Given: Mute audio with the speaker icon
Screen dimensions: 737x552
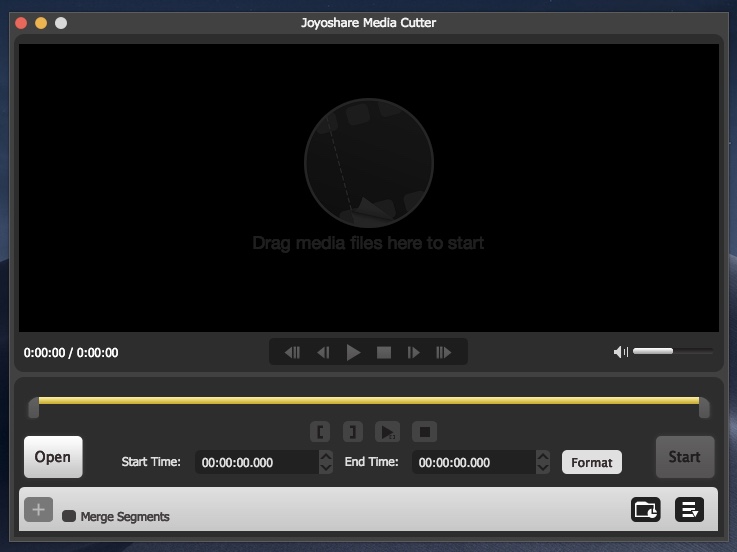Looking at the screenshot, I should coord(621,352).
